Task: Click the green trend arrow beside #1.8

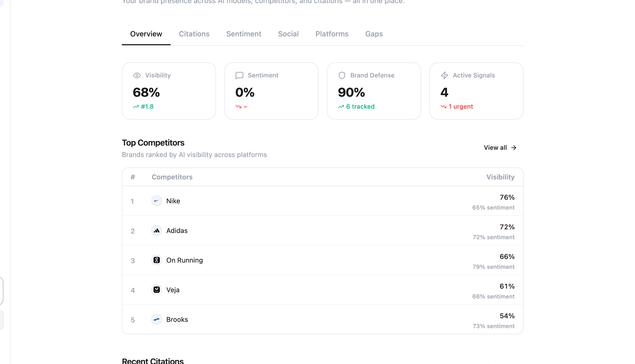Action: click(x=136, y=107)
